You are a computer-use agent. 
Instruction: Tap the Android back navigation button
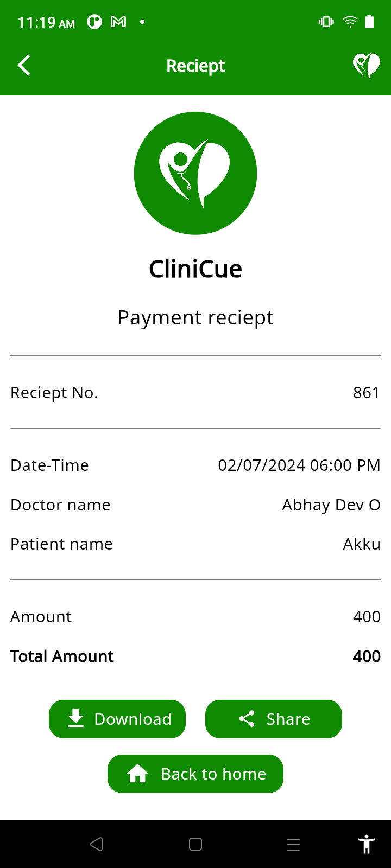(x=97, y=844)
